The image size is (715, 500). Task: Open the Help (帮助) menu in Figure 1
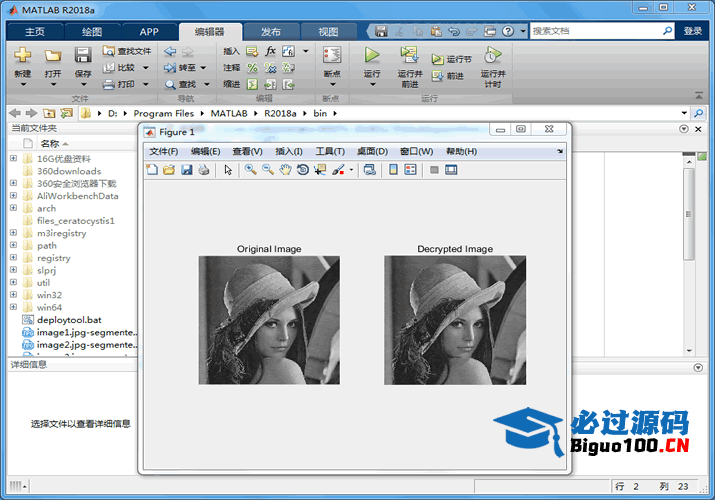(461, 151)
